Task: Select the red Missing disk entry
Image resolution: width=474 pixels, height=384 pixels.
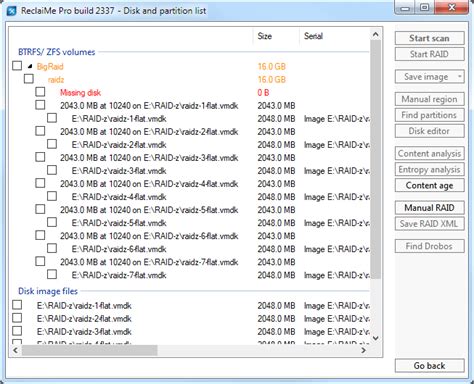Action: 80,93
